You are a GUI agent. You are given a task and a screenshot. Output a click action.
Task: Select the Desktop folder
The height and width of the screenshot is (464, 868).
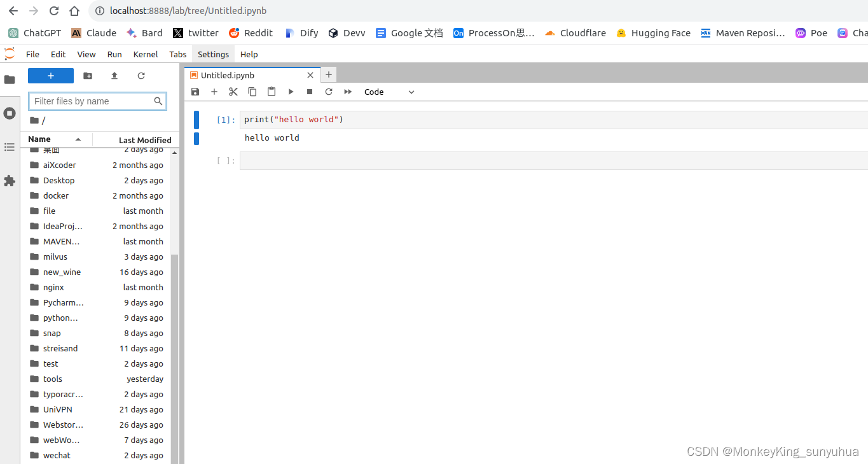pyautogui.click(x=97, y=180)
